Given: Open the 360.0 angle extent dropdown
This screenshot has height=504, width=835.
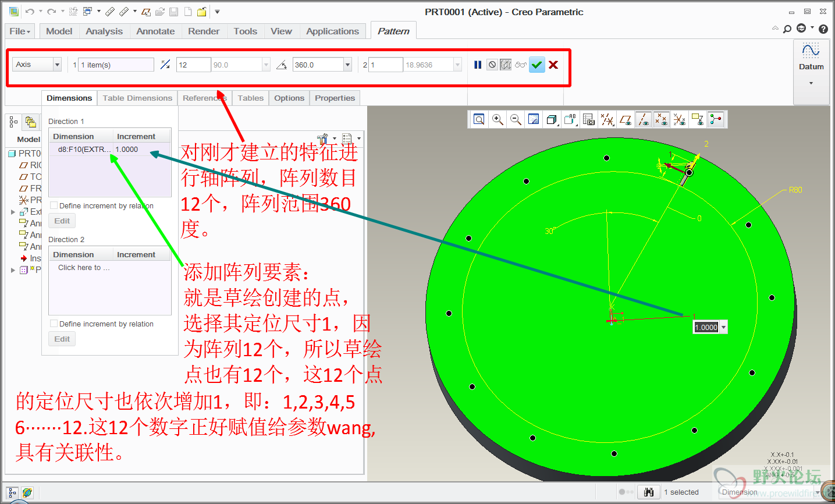Looking at the screenshot, I should (x=347, y=65).
